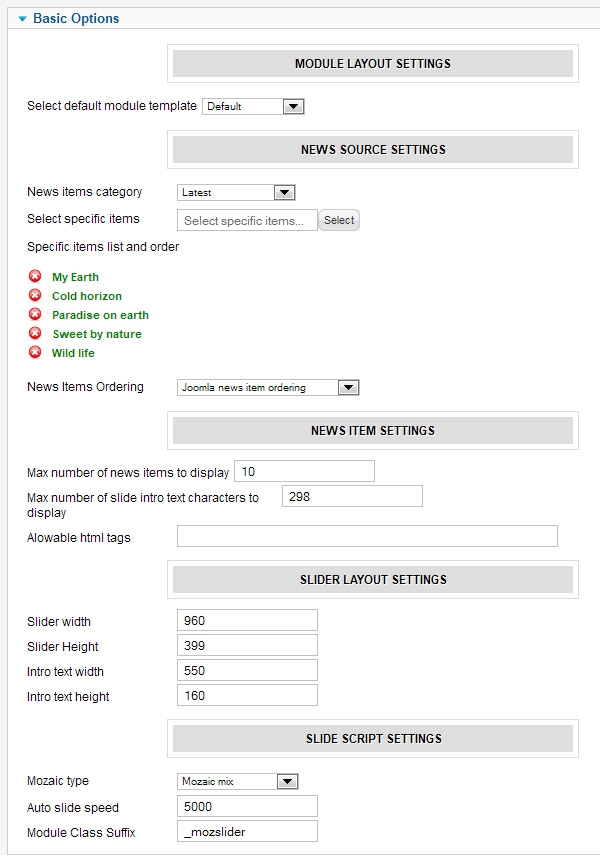The width and height of the screenshot is (600, 862).
Task: Click the red remove icon next to Wild life
Action: [x=35, y=353]
